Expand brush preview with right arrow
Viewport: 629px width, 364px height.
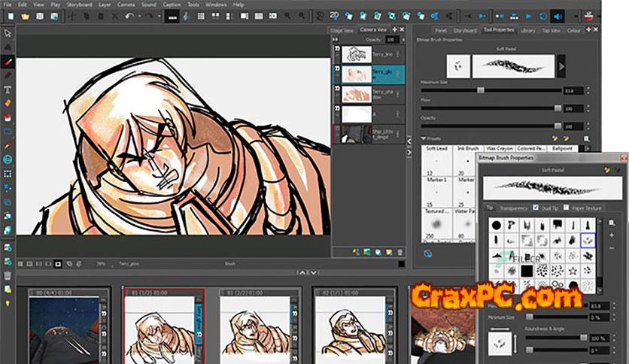click(563, 66)
